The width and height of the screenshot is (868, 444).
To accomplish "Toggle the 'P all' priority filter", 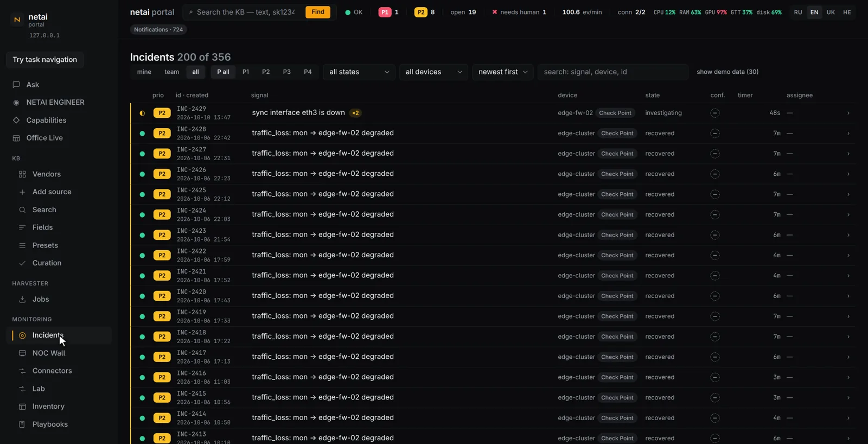I will pos(223,72).
